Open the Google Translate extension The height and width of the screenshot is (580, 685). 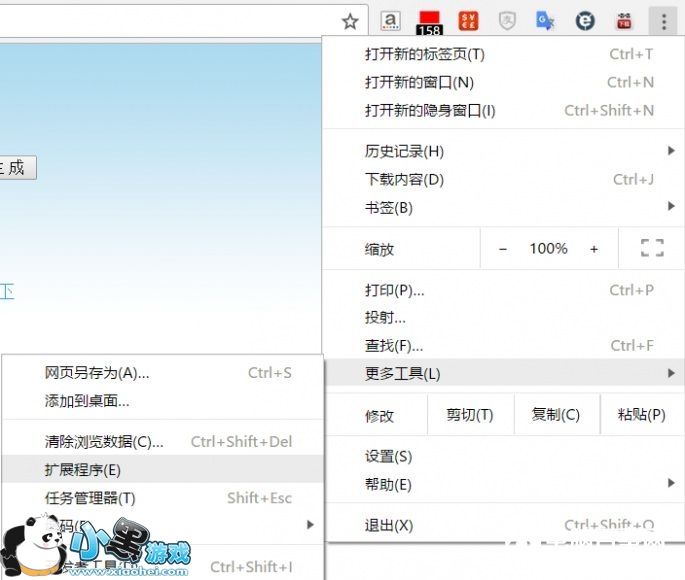(x=545, y=21)
